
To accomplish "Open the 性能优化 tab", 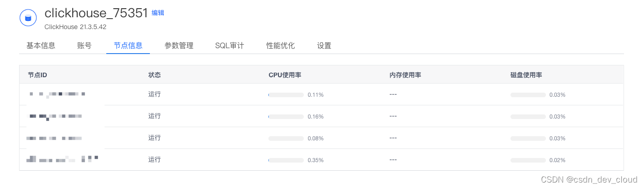I will pos(281,45).
